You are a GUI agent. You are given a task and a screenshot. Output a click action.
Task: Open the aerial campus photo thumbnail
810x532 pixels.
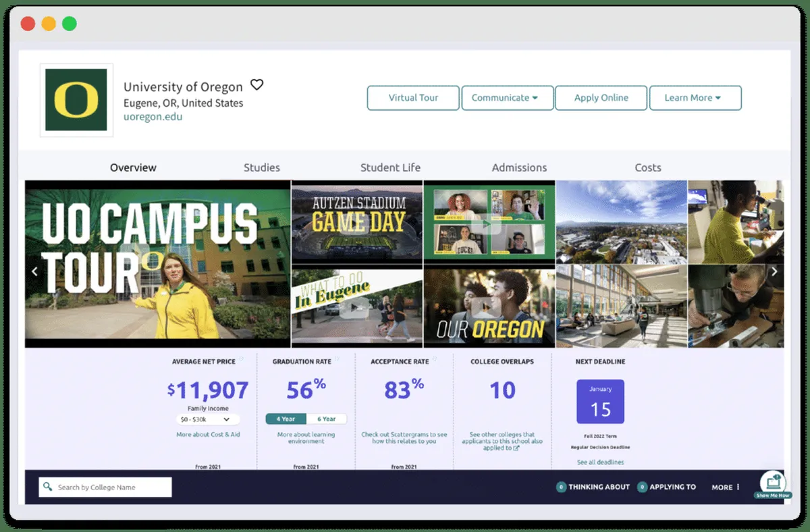621,221
